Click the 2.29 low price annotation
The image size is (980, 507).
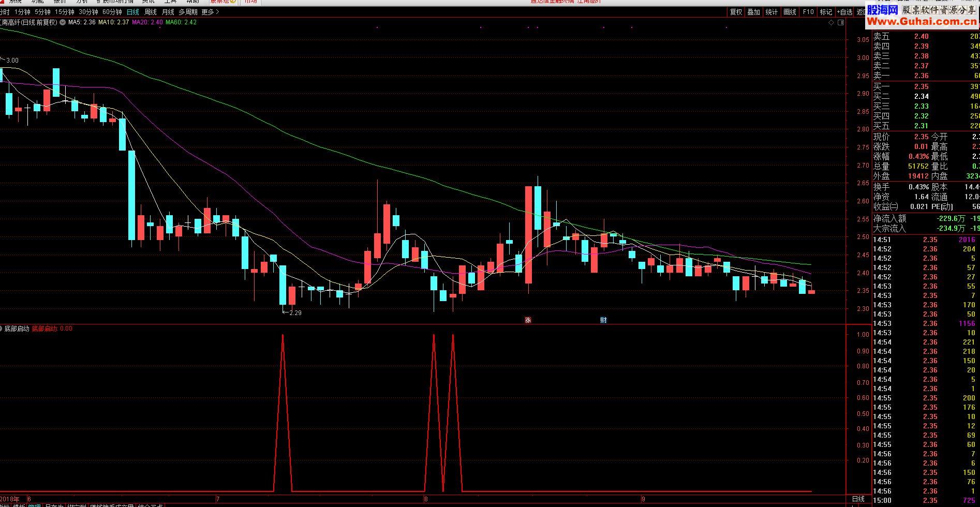295,312
